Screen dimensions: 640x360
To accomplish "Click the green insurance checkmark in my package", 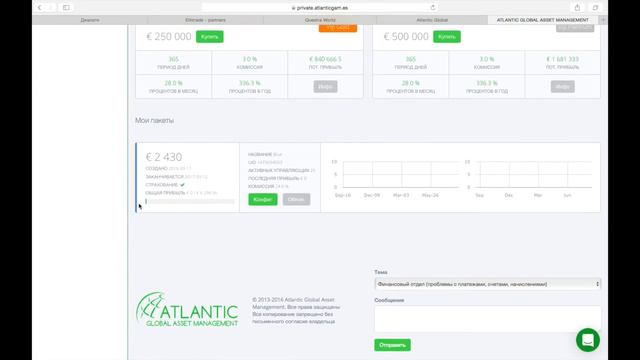I will coord(182,185).
